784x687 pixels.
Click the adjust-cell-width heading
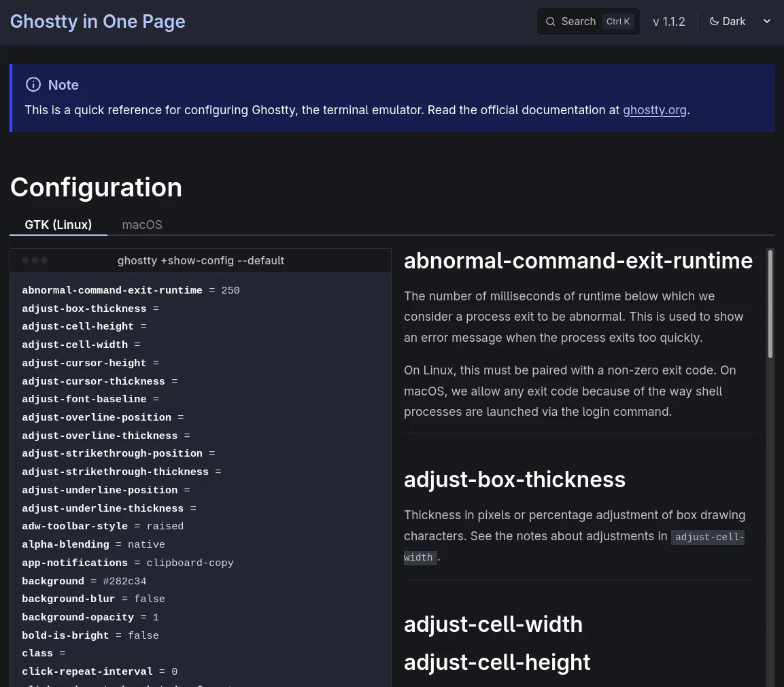(x=493, y=624)
